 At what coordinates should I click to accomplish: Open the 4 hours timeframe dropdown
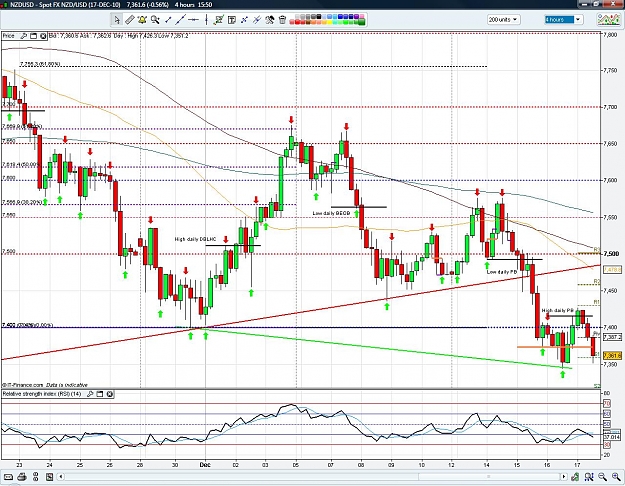tap(564, 19)
